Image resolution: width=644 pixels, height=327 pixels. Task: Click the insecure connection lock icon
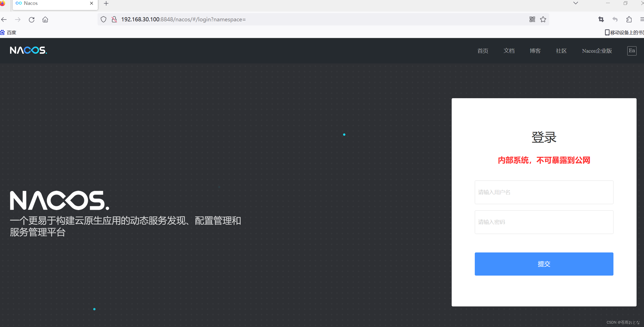point(114,20)
